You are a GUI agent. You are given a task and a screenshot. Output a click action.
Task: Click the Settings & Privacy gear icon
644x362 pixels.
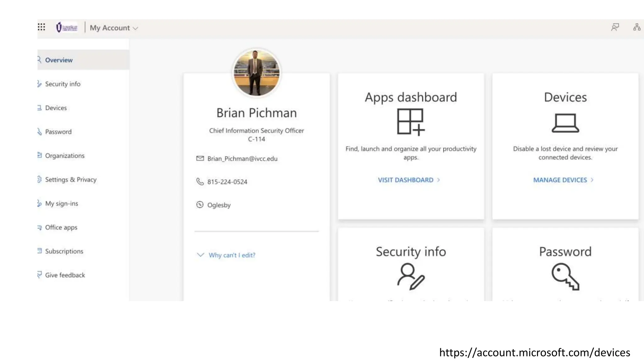coord(39,179)
